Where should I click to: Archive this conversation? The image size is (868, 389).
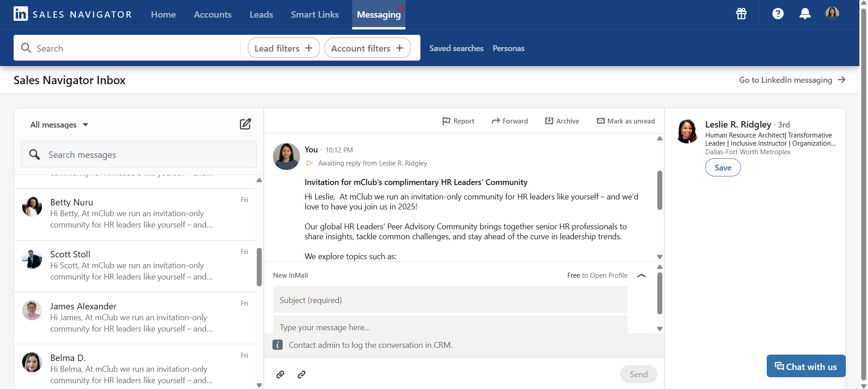pyautogui.click(x=562, y=121)
